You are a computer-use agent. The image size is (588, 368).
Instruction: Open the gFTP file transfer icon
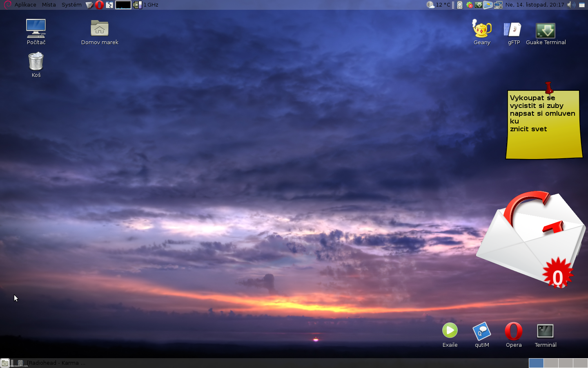513,31
